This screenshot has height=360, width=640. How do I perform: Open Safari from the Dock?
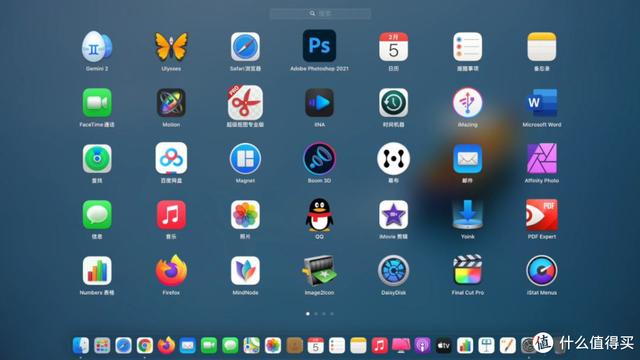(123, 346)
